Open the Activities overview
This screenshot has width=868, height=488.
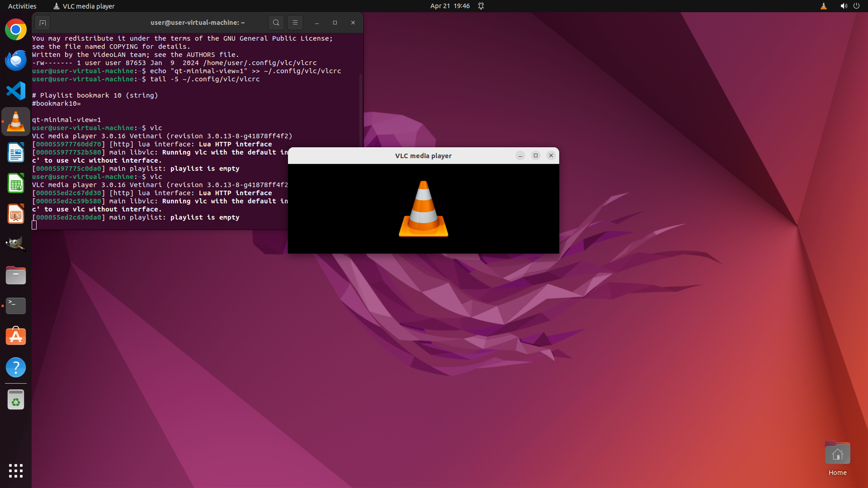click(22, 6)
